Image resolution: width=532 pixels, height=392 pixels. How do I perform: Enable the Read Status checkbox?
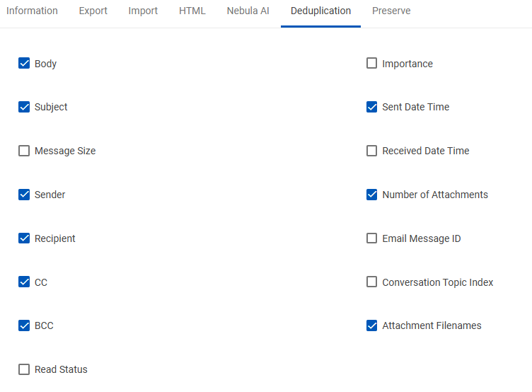click(x=24, y=369)
